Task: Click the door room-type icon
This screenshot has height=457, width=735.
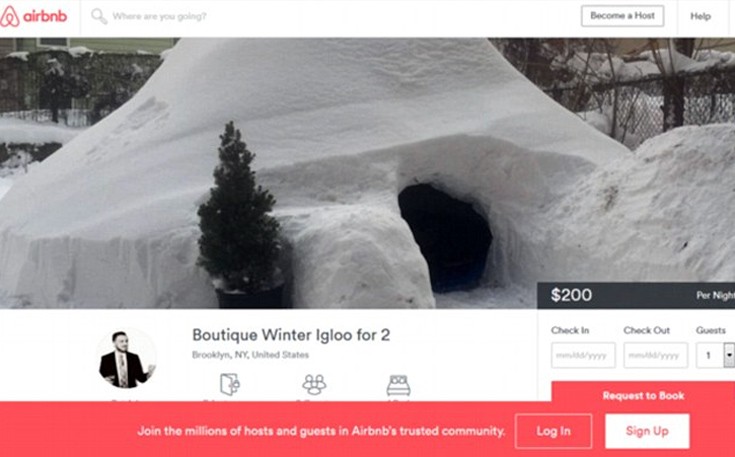Action: (x=230, y=384)
